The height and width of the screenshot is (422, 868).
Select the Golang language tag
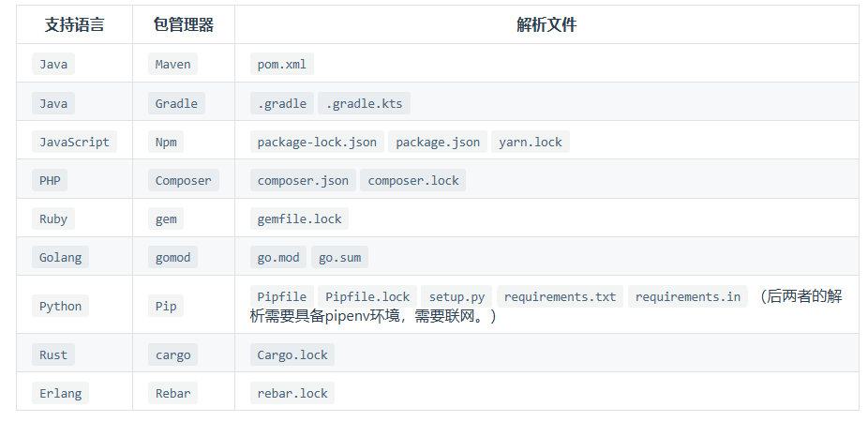click(x=60, y=258)
